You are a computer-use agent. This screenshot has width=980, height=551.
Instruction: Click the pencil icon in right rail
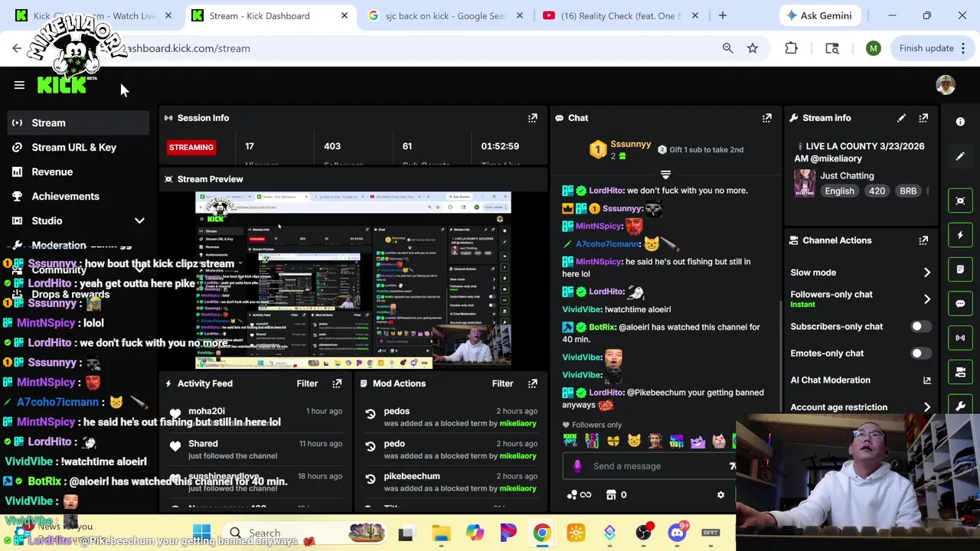click(960, 156)
